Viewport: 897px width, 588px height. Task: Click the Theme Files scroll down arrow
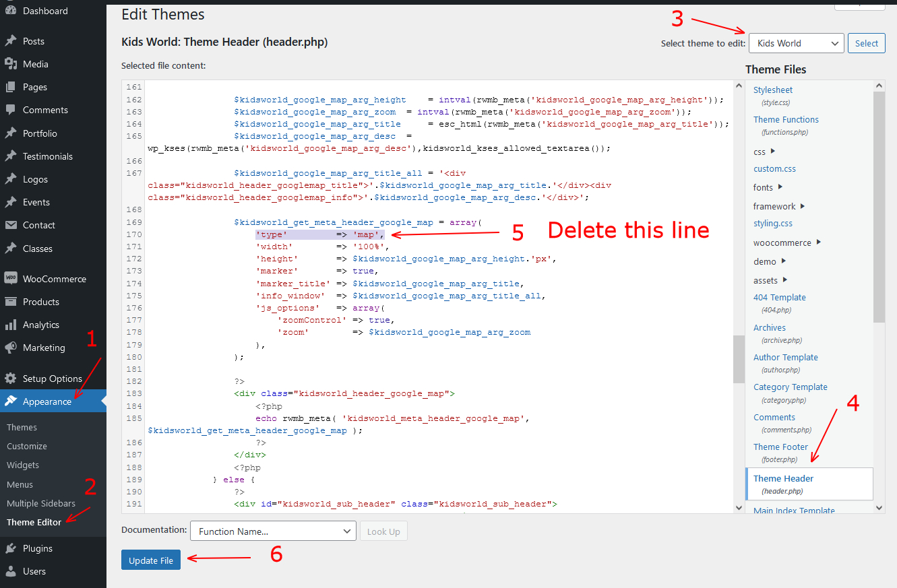[879, 507]
